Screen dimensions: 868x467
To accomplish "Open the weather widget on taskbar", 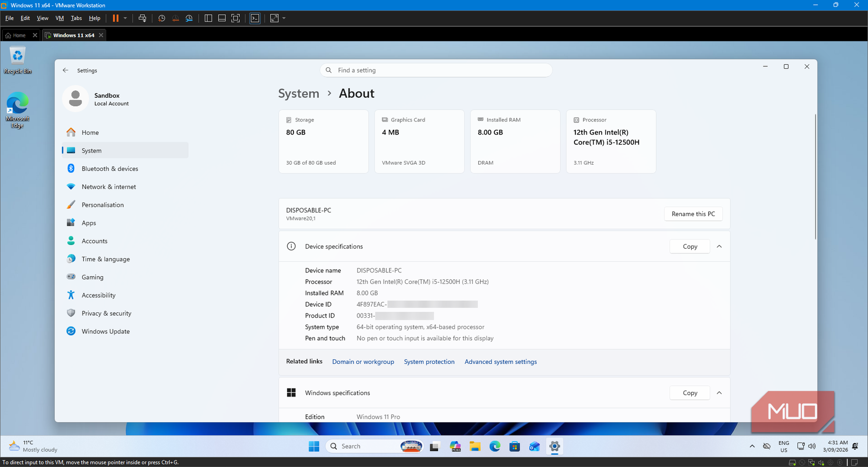I will pos(34,446).
